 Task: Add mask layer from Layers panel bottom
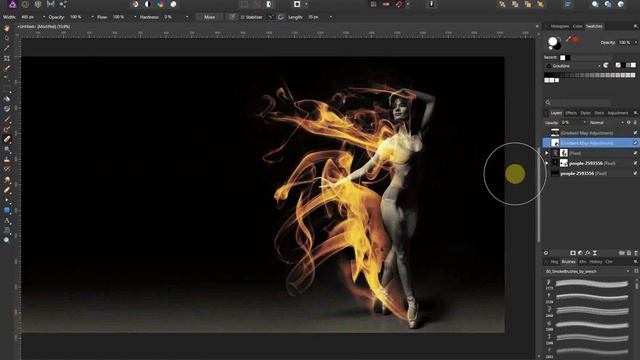(x=573, y=253)
